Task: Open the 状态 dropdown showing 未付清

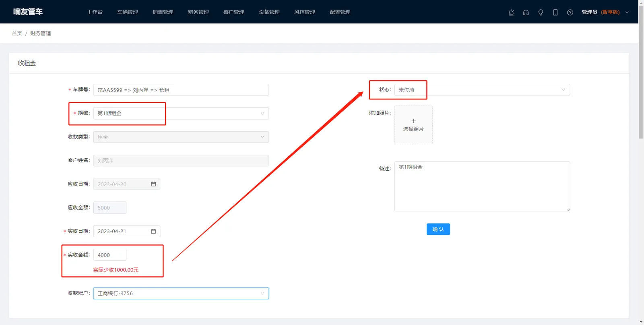Action: click(482, 90)
